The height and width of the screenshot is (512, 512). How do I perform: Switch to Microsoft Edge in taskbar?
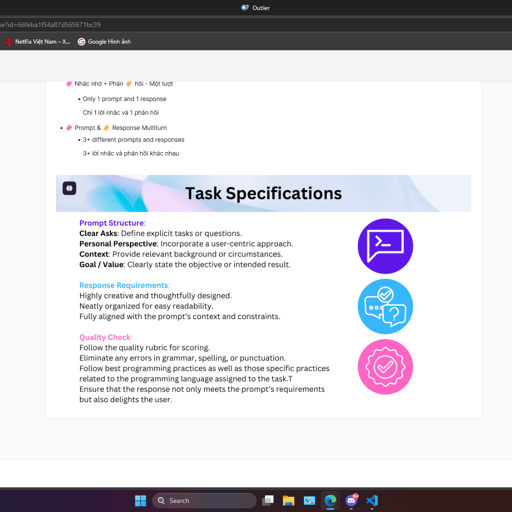[x=330, y=500]
